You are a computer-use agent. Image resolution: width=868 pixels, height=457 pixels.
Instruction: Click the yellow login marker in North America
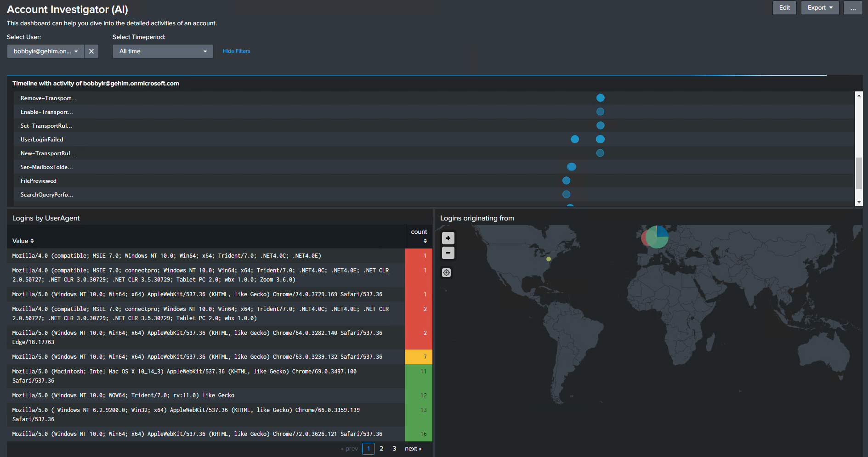[x=549, y=259]
